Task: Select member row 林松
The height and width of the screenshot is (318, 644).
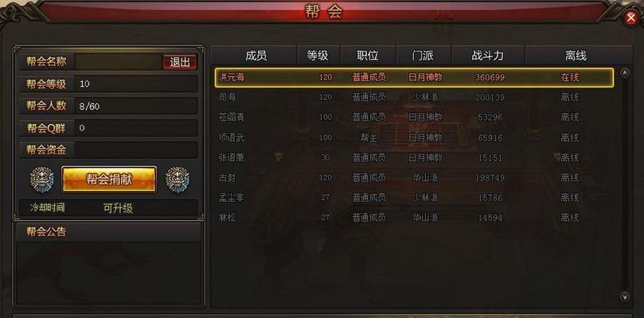Action: (414, 217)
